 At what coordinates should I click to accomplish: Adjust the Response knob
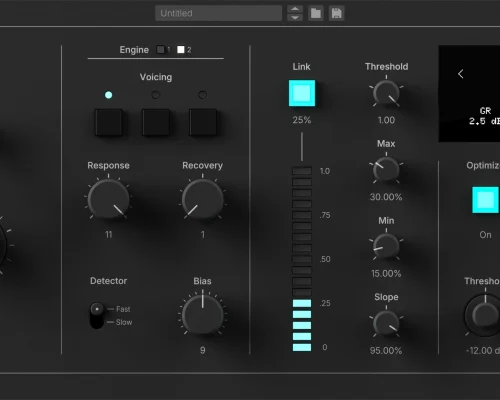(x=108, y=199)
